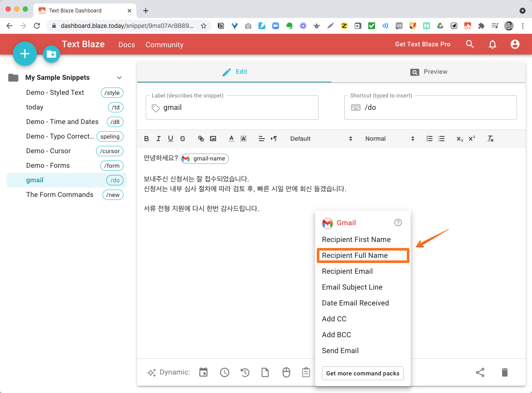Insert dynamic time command (clock icon)
Screen dimensions: 532x393
224,372
